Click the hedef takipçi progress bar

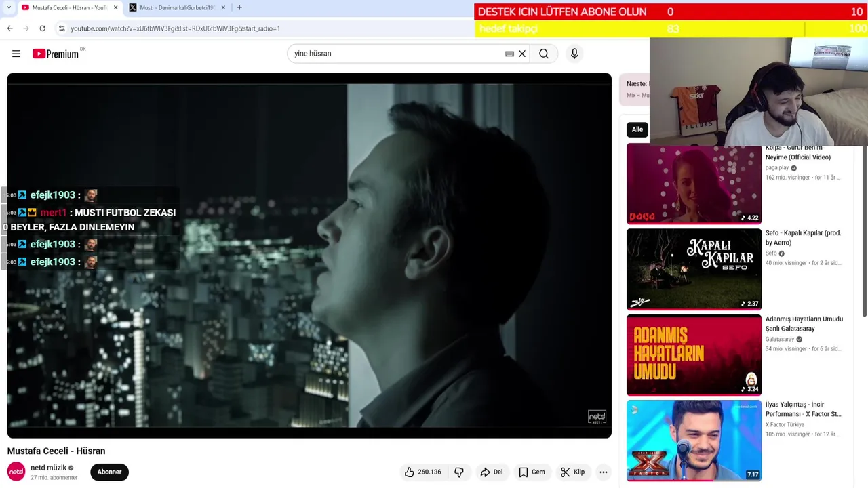point(671,28)
